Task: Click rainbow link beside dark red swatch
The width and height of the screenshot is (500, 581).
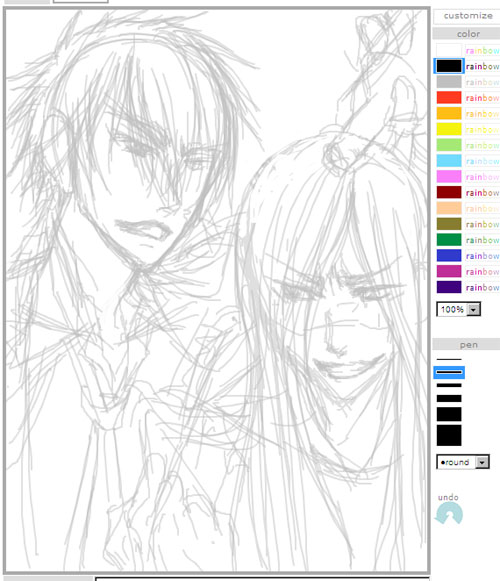Action: pyautogui.click(x=483, y=193)
